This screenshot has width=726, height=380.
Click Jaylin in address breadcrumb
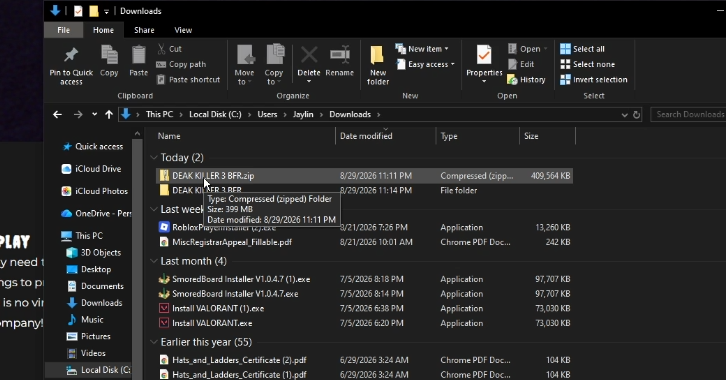pyautogui.click(x=303, y=114)
